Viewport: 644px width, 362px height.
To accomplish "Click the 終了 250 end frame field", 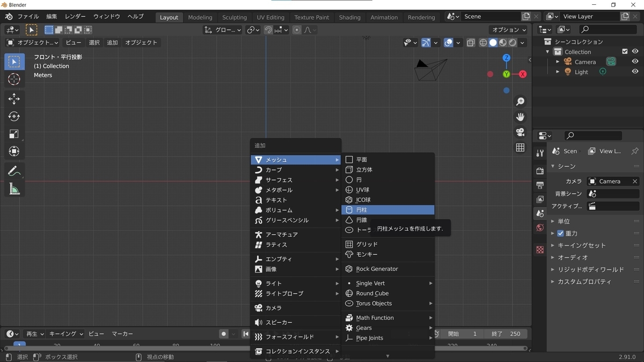I will pos(506,334).
